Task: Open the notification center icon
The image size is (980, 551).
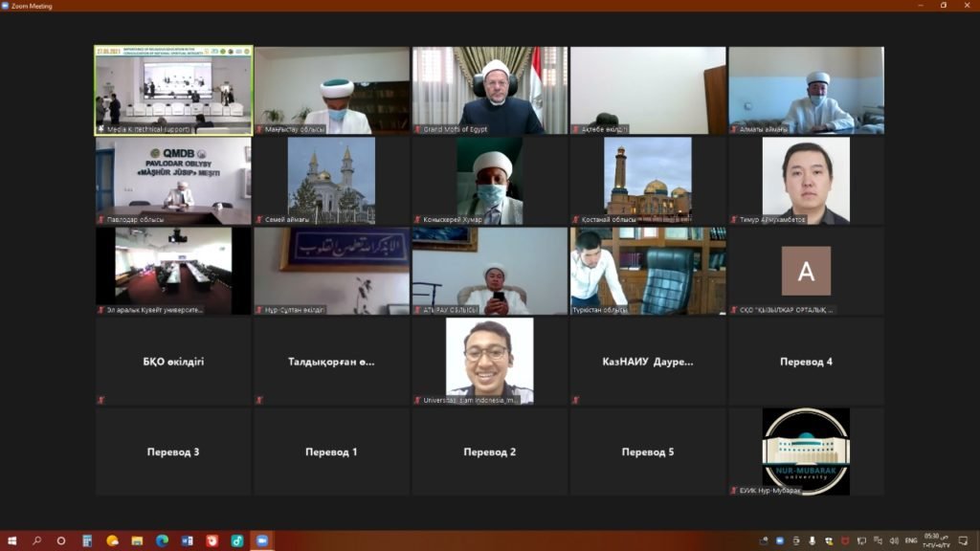Action: (x=965, y=541)
